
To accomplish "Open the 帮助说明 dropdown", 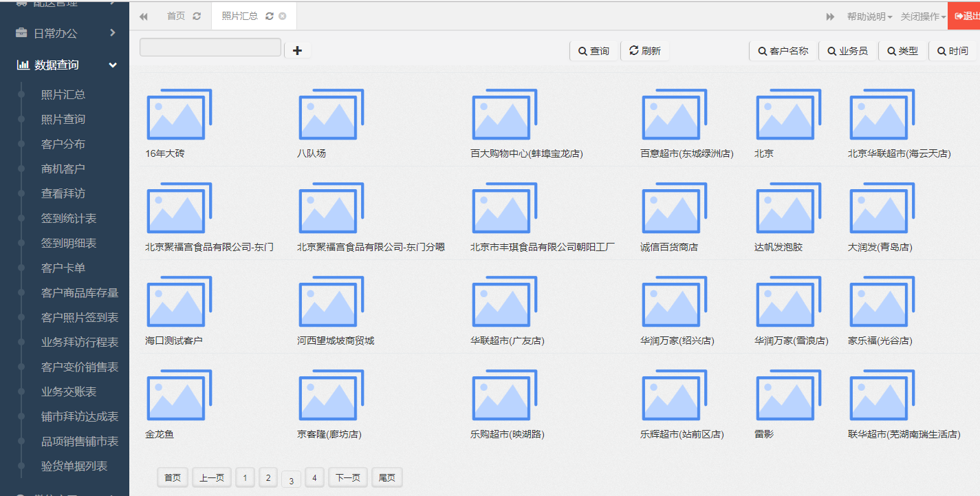I will pyautogui.click(x=869, y=17).
